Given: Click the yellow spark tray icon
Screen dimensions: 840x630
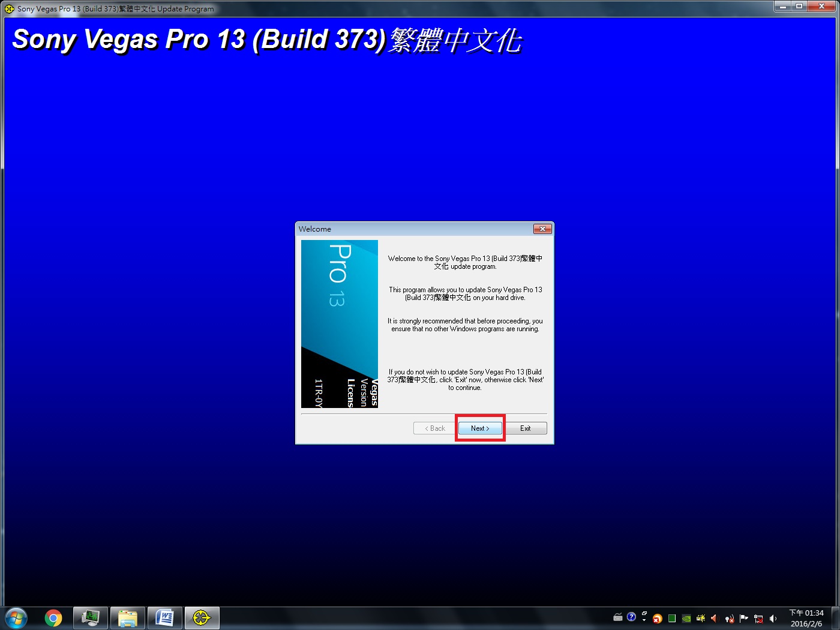Looking at the screenshot, I should [701, 619].
